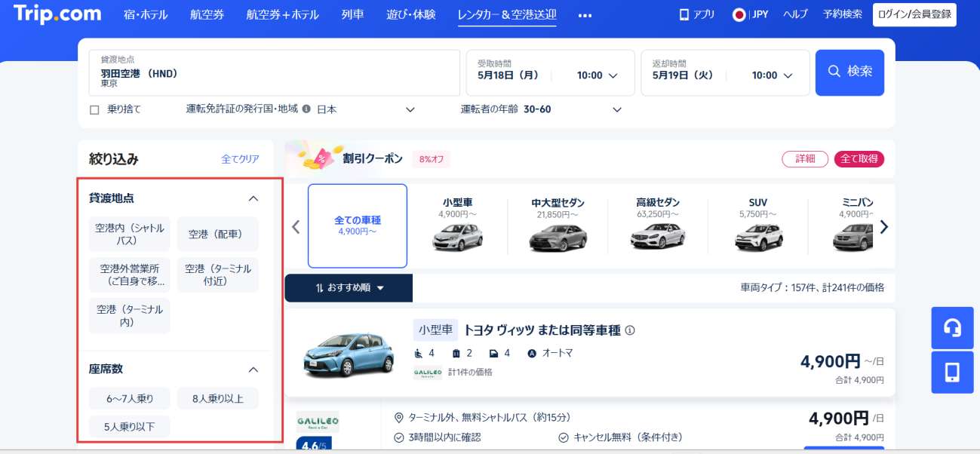Image resolution: width=980 pixels, height=454 pixels.
Task: Click the automatic transmission icon オートマ
Action: 532,353
